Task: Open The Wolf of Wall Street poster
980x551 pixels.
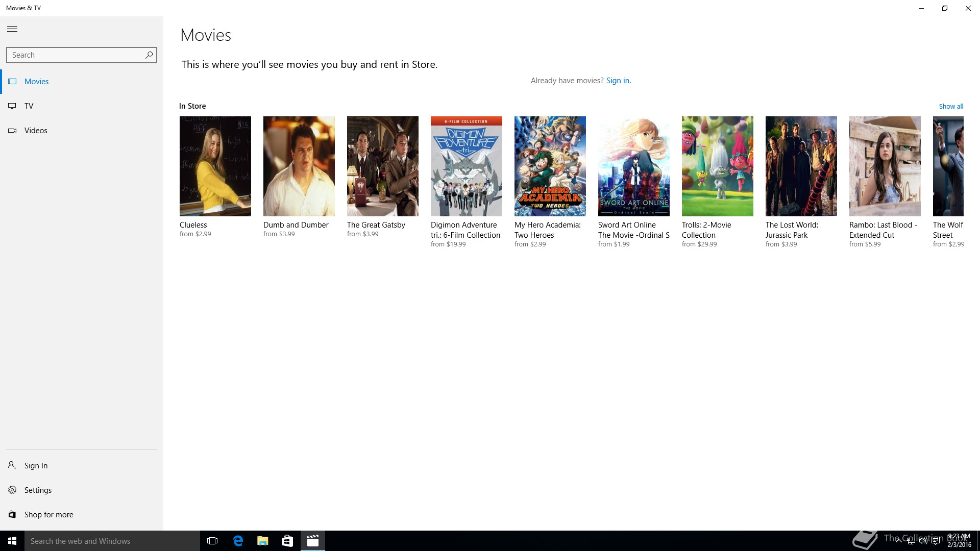Action: coord(948,166)
